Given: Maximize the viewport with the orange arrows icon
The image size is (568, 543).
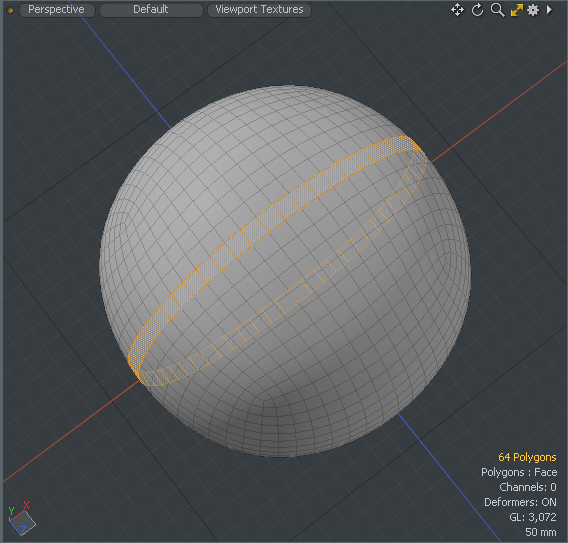Looking at the screenshot, I should [x=517, y=10].
